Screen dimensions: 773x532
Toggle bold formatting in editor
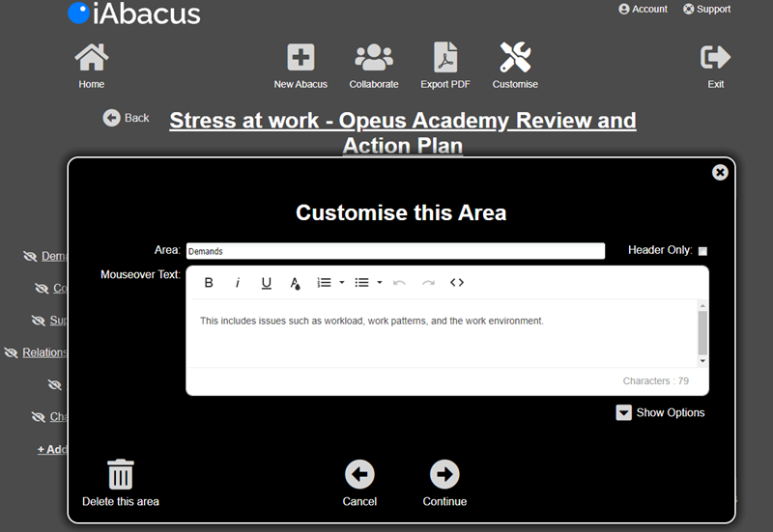pyautogui.click(x=209, y=283)
